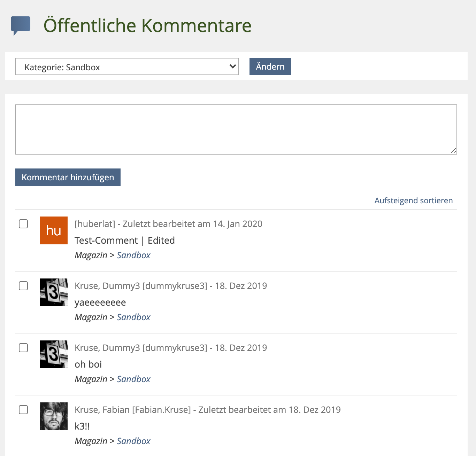Click the 'Öffentliche Kommentare' page heading

[x=147, y=25]
